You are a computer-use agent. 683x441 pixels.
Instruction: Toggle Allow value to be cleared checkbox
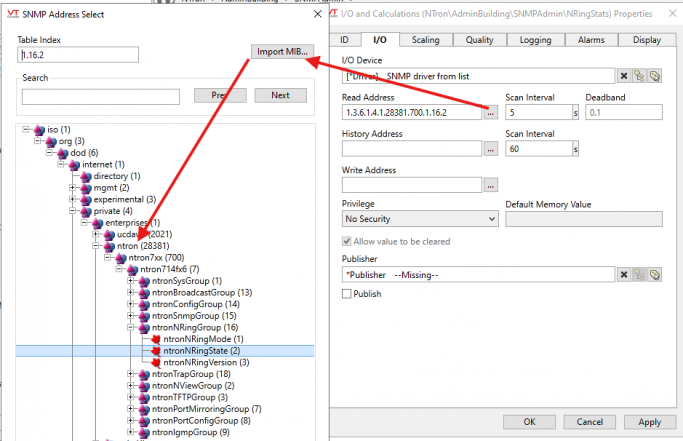(x=347, y=241)
